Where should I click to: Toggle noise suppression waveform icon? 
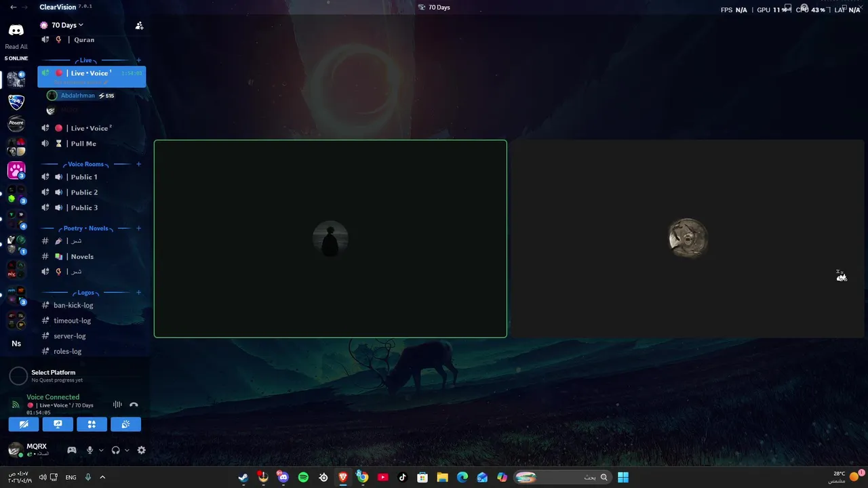pyautogui.click(x=117, y=405)
